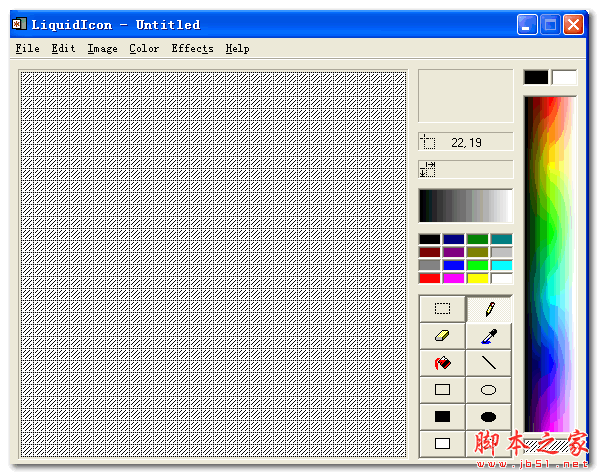Choose the dark green palette swatch
Viewport: 600px width, 475px height.
click(478, 239)
